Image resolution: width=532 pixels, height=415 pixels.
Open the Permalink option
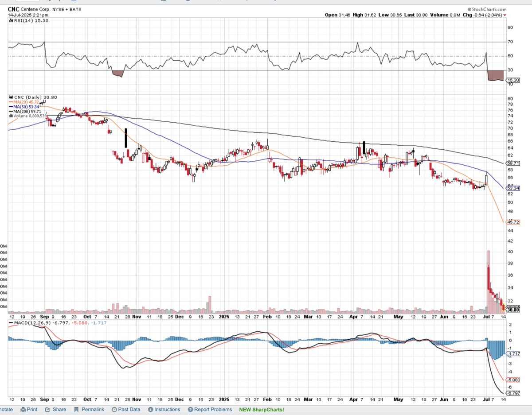[89, 409]
